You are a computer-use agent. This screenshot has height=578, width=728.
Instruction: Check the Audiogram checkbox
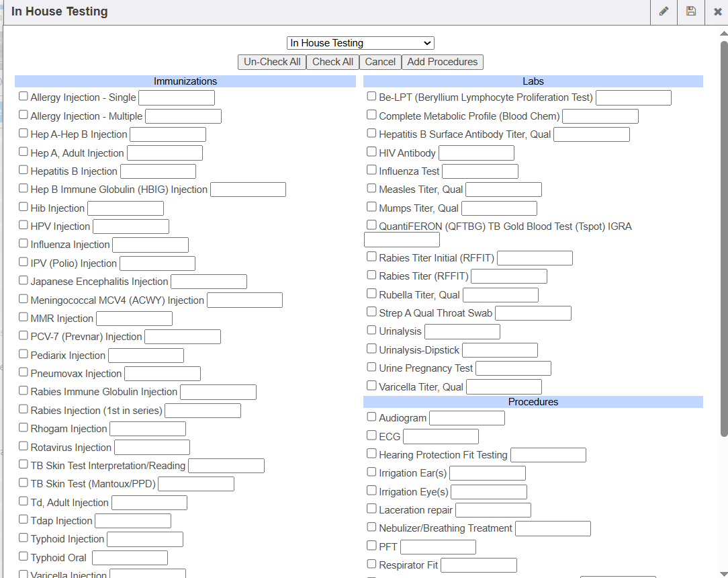pyautogui.click(x=371, y=417)
